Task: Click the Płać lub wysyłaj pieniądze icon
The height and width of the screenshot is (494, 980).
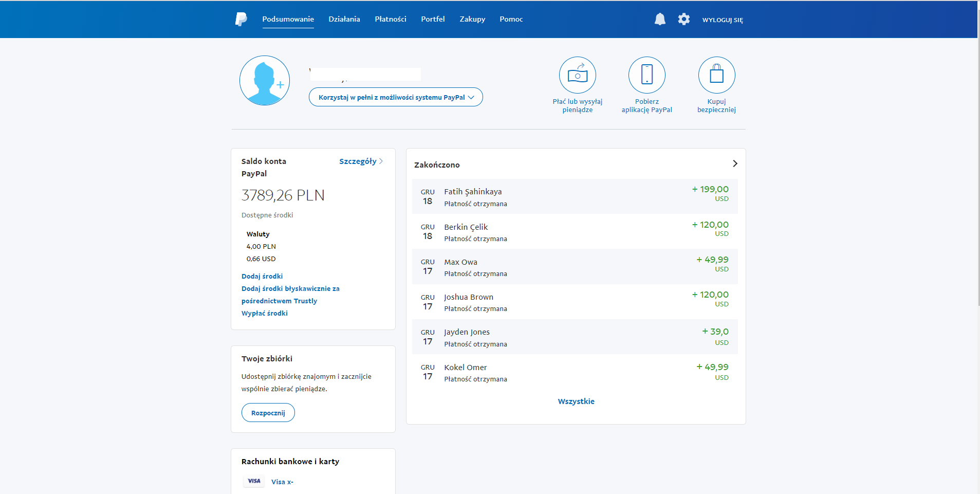Action: 578,75
